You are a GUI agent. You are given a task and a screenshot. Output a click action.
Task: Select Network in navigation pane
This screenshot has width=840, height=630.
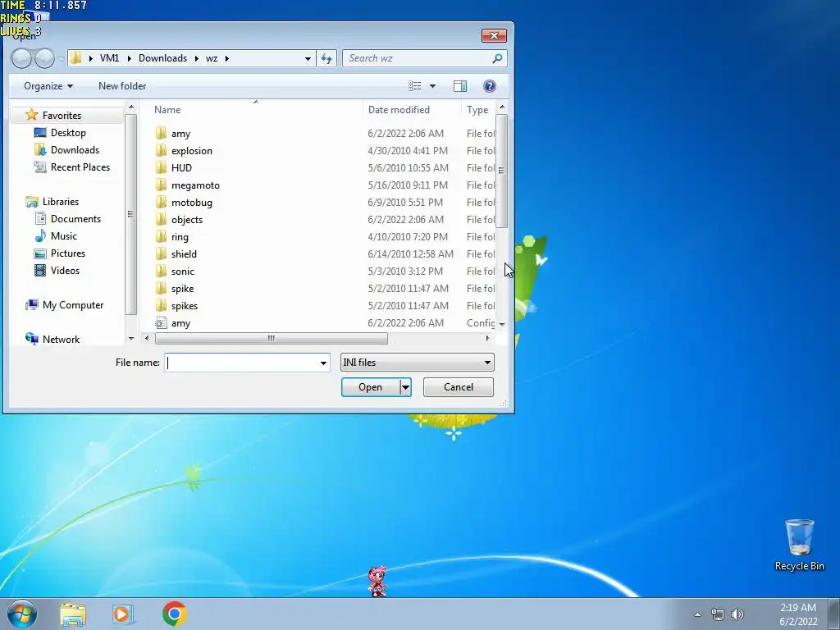(61, 339)
